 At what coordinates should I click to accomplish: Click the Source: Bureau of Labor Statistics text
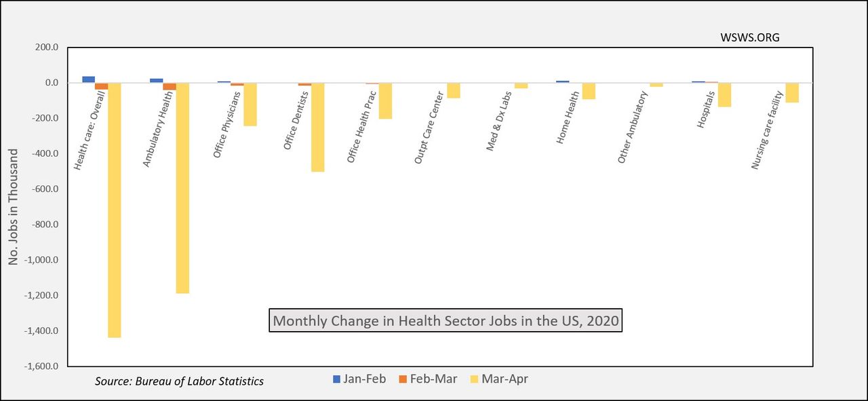click(179, 381)
